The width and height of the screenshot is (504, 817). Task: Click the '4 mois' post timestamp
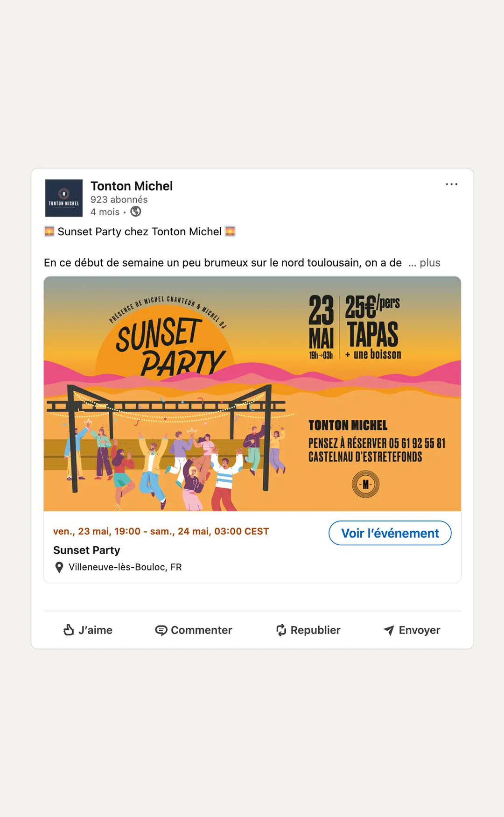click(x=105, y=212)
